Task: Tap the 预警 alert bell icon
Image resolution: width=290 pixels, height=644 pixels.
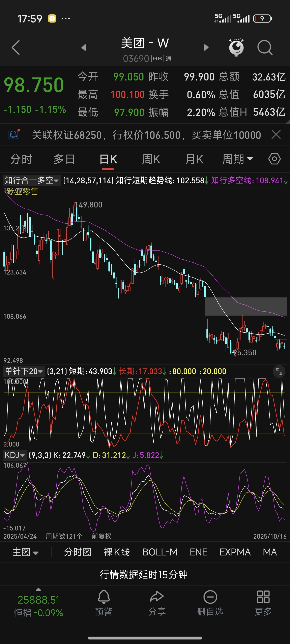Action: 104,597
